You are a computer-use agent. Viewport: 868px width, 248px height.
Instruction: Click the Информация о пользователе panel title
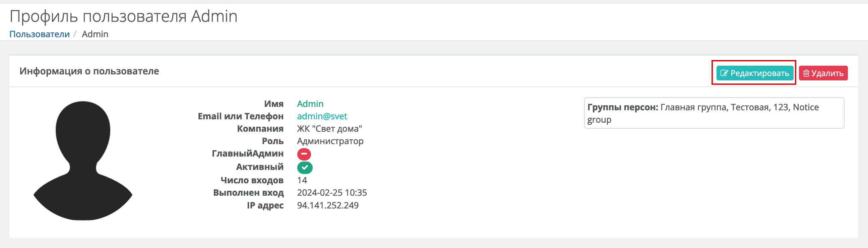(89, 71)
